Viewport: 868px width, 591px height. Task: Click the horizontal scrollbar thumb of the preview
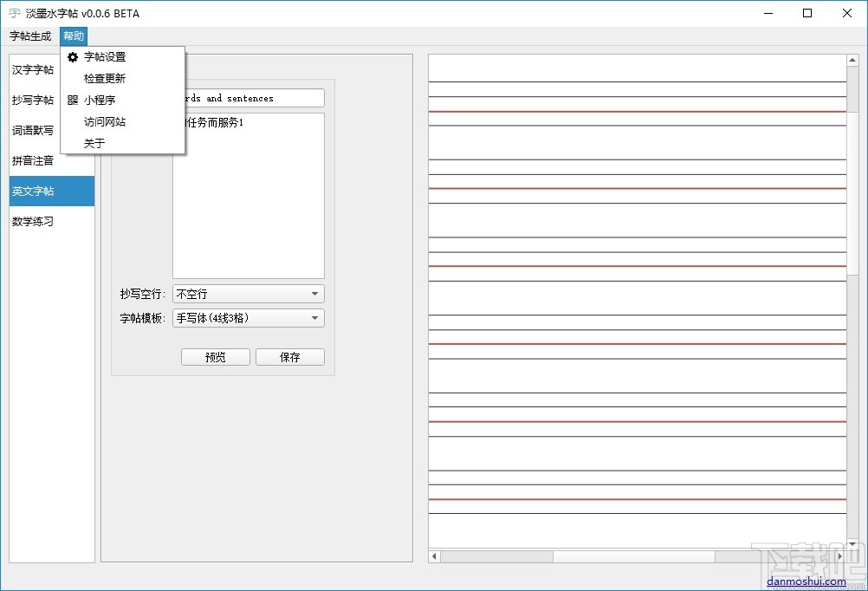coord(634,556)
